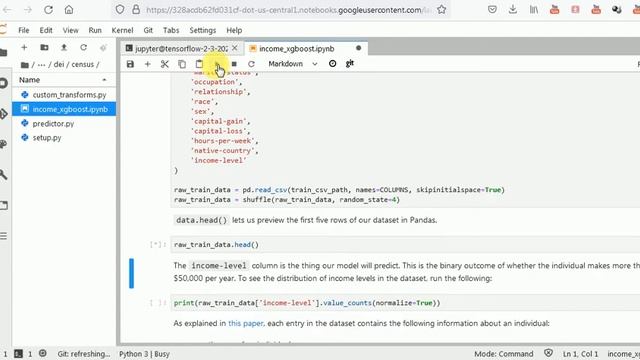Image resolution: width=640 pixels, height=360 pixels.
Task: Open the browser downloads arrow
Action: [x=513, y=10]
